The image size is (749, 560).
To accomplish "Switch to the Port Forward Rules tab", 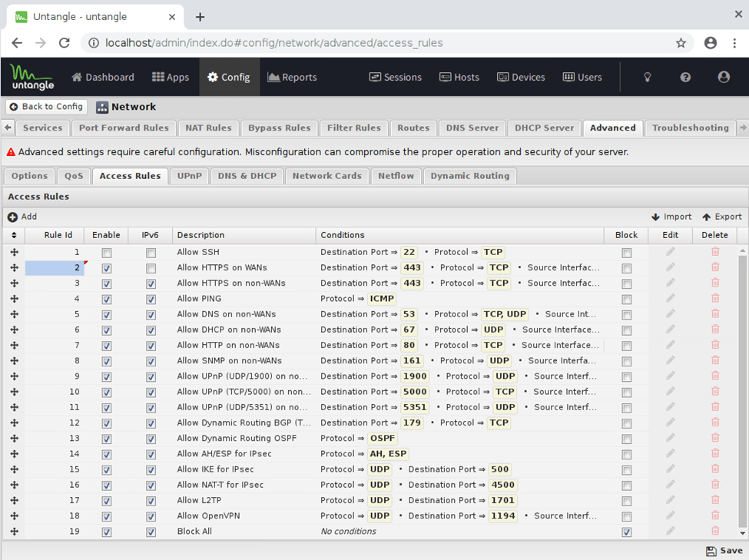I will (x=123, y=128).
